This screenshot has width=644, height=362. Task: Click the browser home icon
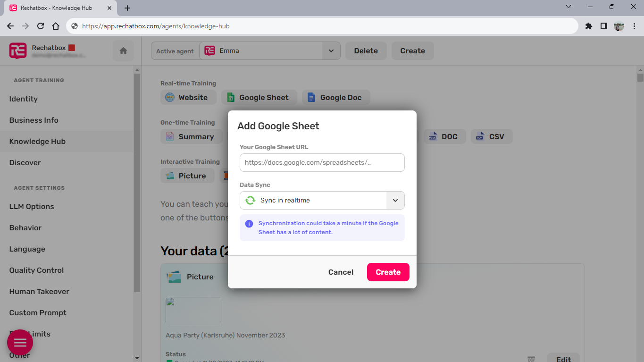pos(56,26)
